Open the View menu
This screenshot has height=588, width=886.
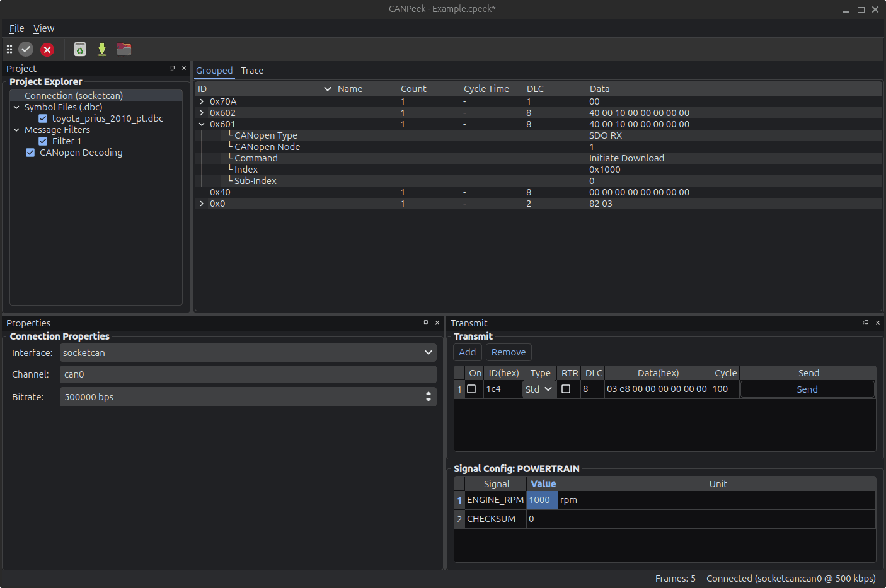tap(43, 28)
